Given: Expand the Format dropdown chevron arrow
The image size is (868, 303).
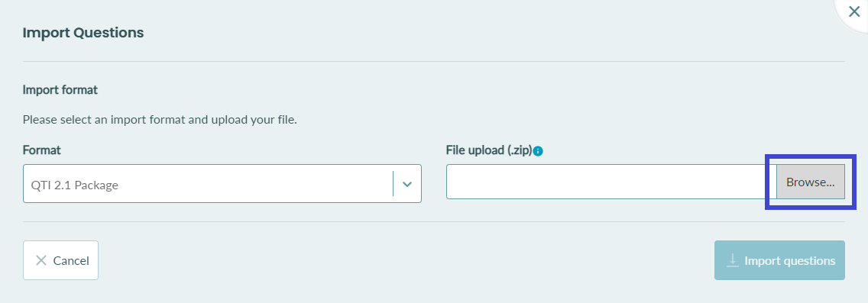Looking at the screenshot, I should [407, 184].
